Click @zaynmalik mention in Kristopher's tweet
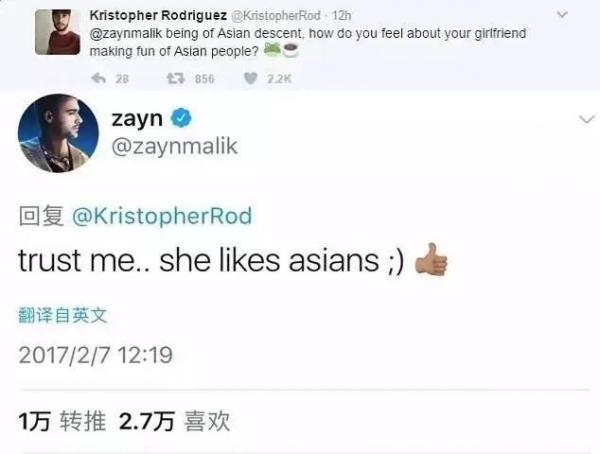Image resolution: width=600 pixels, height=454 pixels. [x=126, y=34]
